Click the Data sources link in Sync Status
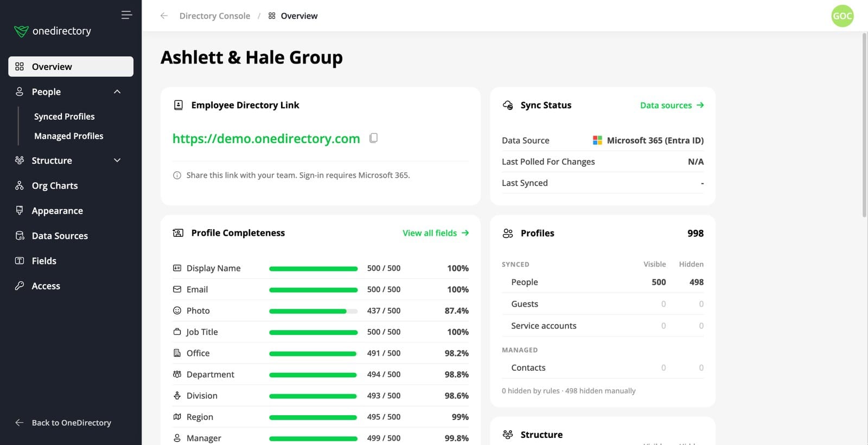 click(x=672, y=105)
